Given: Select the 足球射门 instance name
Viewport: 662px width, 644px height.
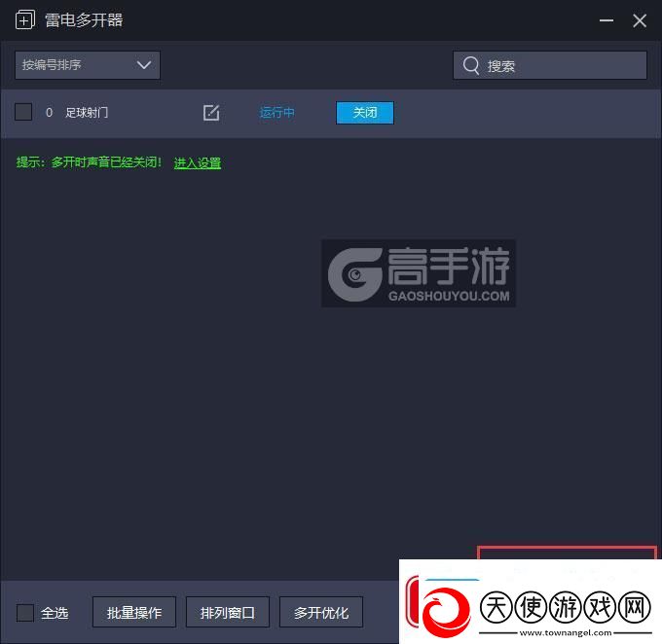Looking at the screenshot, I should (x=87, y=113).
